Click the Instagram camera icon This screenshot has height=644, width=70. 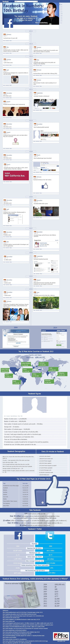tap(15, 80)
